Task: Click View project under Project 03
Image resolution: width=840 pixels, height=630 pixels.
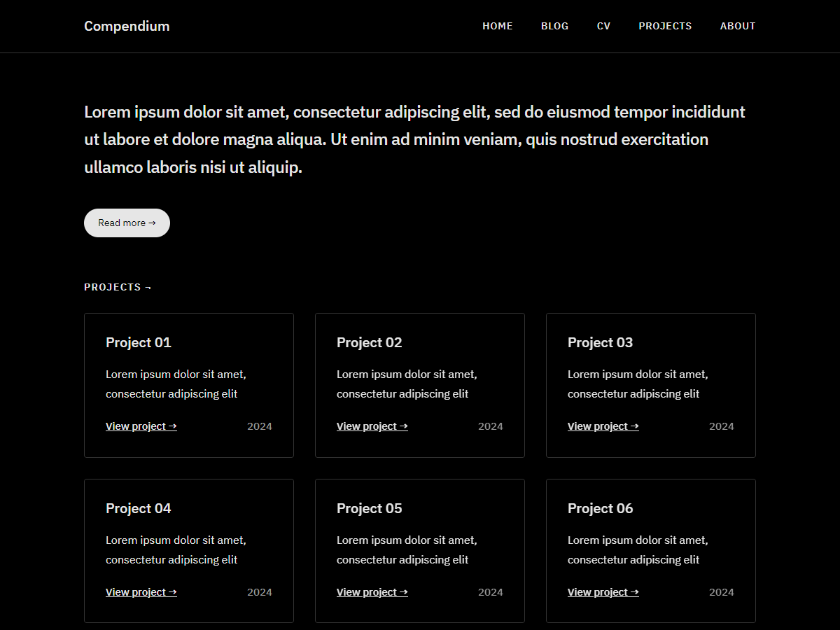Action: (603, 426)
